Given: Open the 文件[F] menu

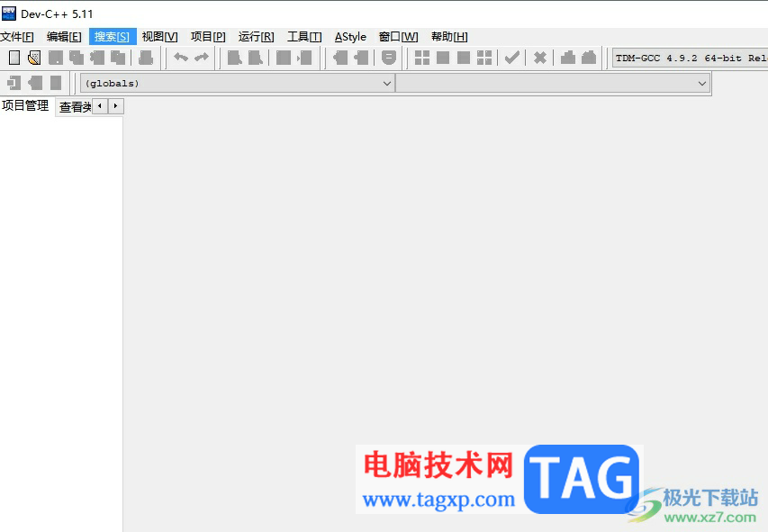Looking at the screenshot, I should (x=17, y=37).
